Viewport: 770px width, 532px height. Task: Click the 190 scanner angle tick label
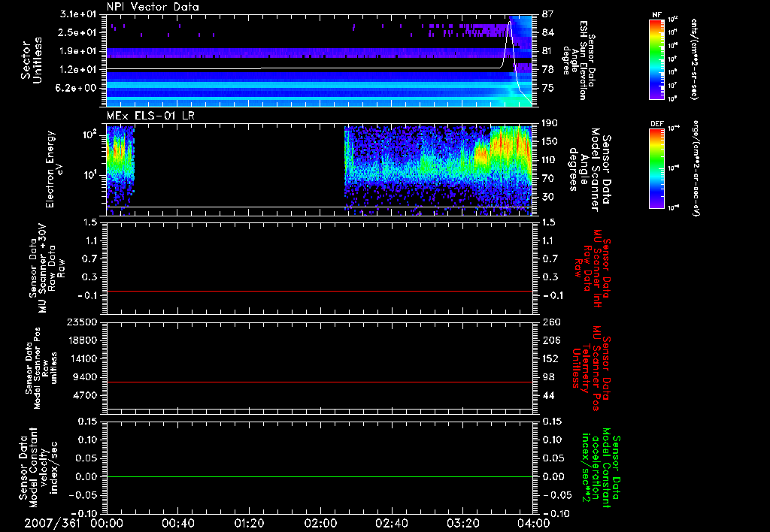tap(550, 123)
